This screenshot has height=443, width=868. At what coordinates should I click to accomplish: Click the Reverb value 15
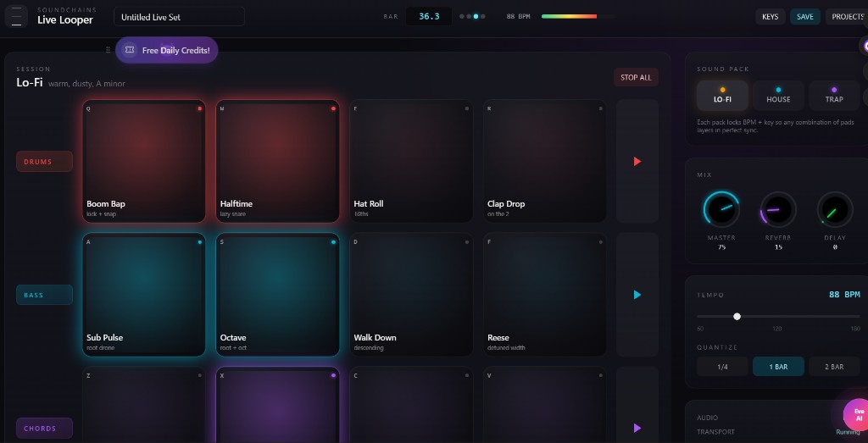[778, 247]
